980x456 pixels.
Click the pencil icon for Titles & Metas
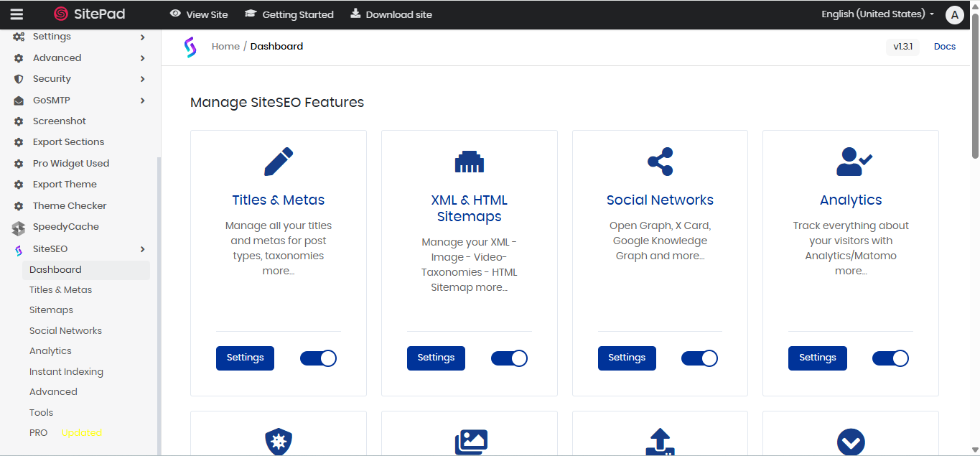279,162
